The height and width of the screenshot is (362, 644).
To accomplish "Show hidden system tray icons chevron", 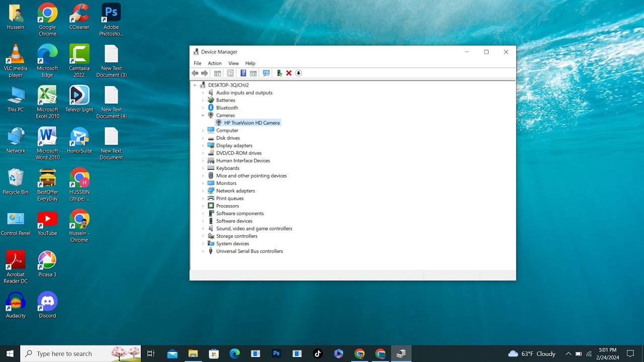I will tap(569, 353).
